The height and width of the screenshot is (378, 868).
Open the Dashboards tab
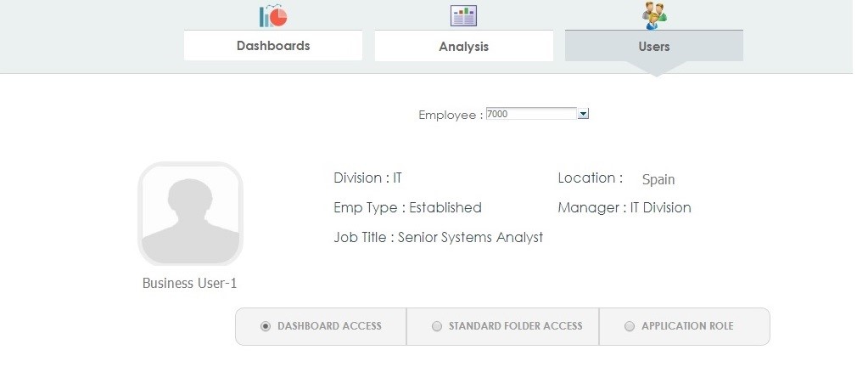(x=273, y=46)
